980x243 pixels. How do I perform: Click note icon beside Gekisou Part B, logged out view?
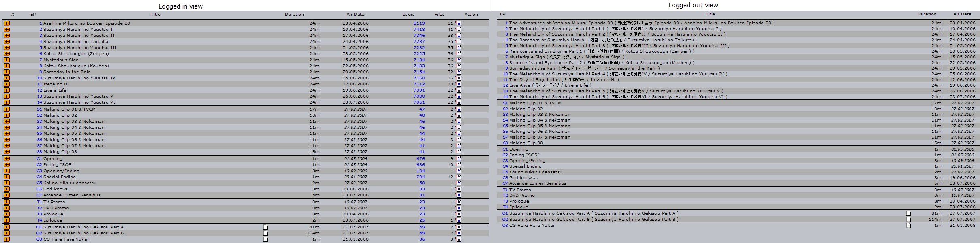[x=908, y=220]
